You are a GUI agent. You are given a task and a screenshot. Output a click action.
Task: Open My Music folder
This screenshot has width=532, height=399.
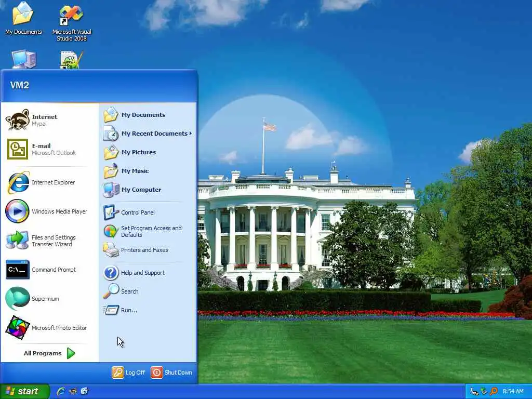pyautogui.click(x=148, y=171)
